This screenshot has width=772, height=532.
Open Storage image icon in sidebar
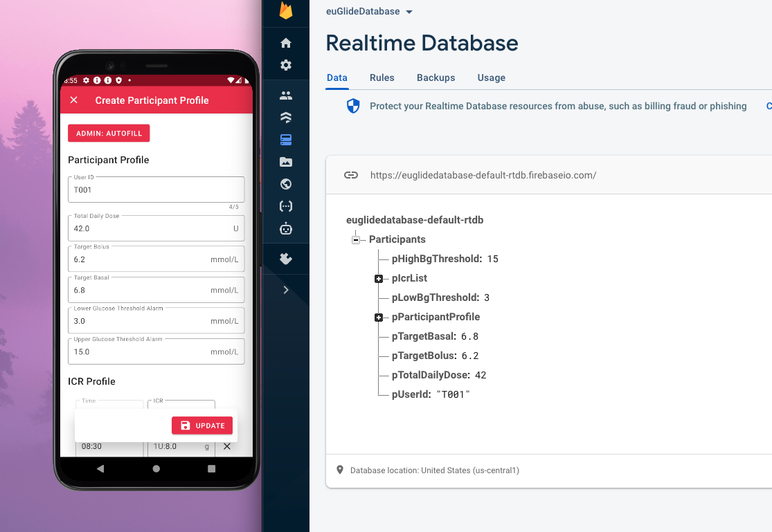pyautogui.click(x=285, y=162)
